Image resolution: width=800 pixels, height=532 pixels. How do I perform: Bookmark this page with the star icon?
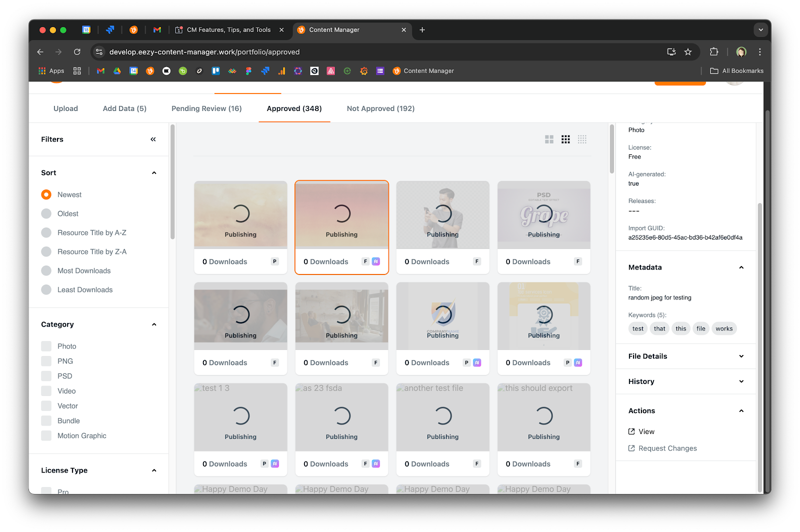[x=688, y=52]
